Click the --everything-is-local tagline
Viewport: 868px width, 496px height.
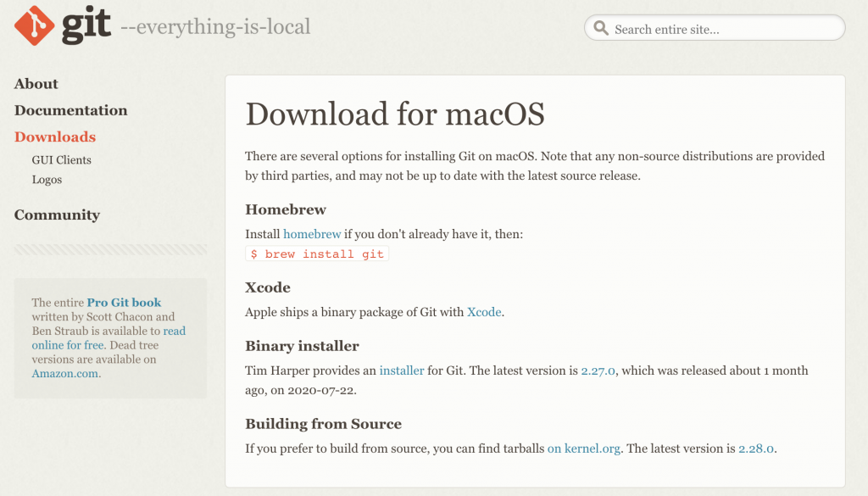215,26
